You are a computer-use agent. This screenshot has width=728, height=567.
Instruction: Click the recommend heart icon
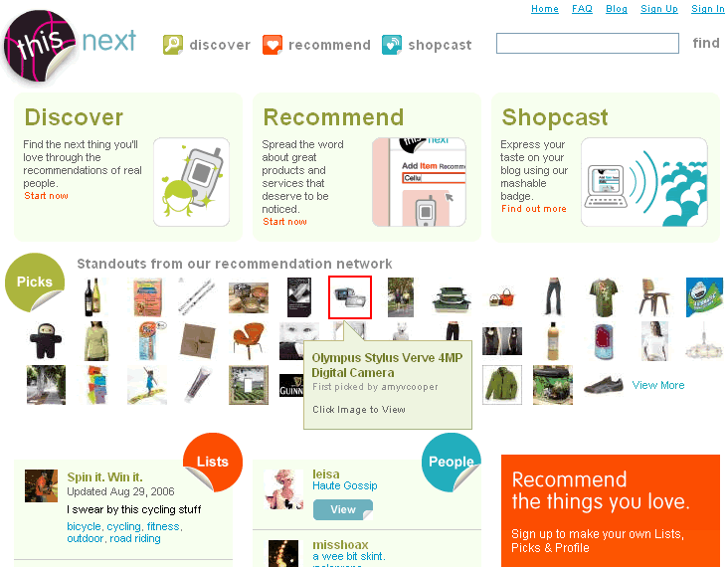[x=273, y=45]
